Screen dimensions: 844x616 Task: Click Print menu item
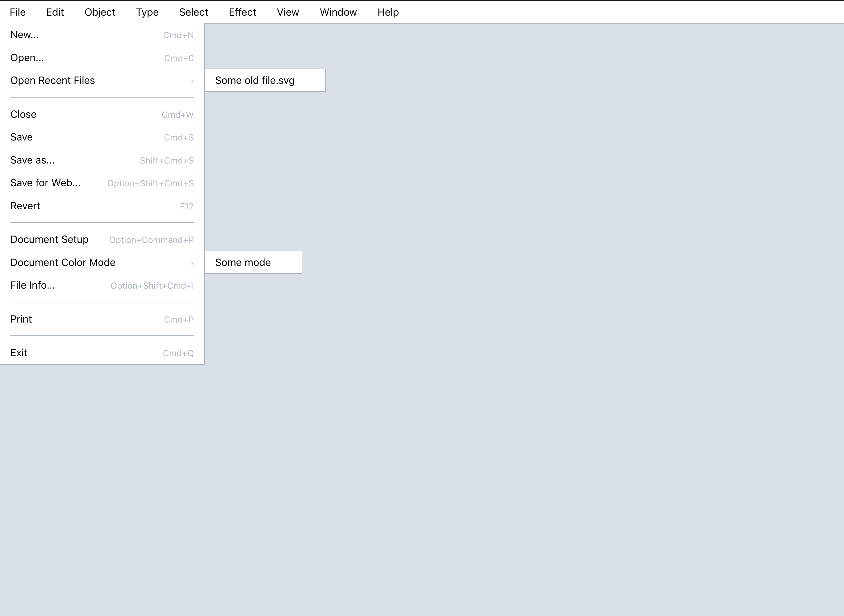pyautogui.click(x=21, y=319)
